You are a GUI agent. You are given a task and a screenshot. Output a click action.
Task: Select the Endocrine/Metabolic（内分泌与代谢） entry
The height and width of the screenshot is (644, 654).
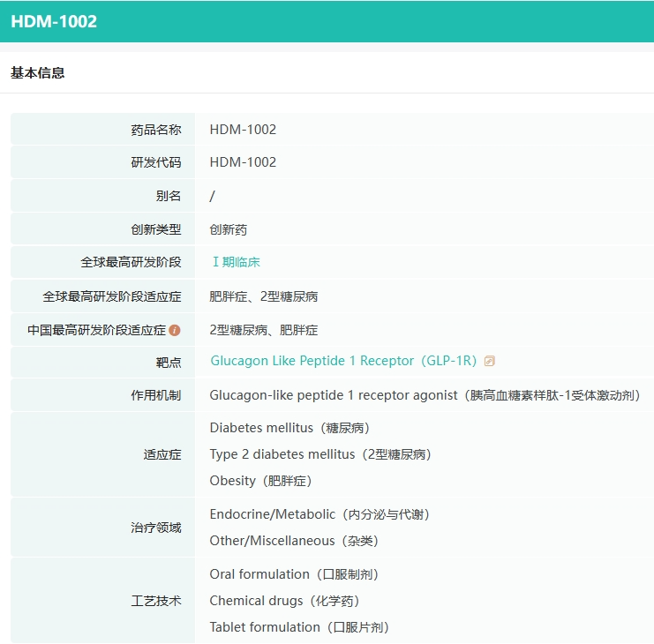(319, 514)
